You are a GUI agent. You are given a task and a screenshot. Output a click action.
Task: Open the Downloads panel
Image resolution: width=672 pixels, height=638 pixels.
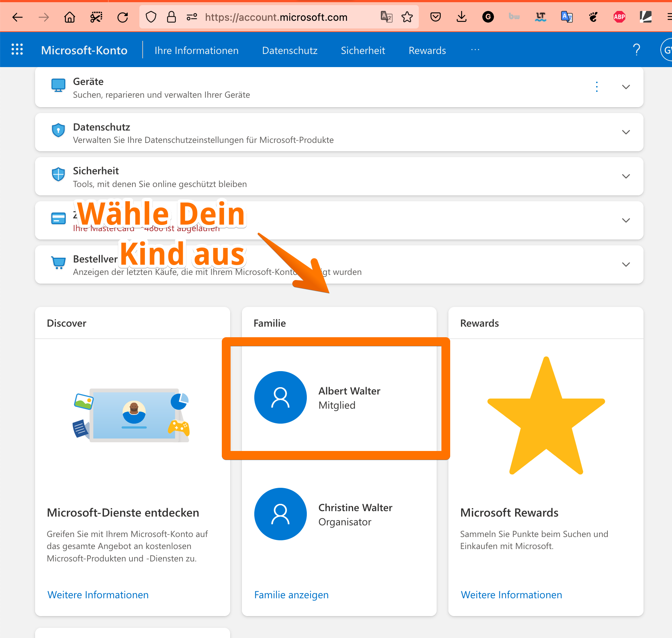coord(461,17)
